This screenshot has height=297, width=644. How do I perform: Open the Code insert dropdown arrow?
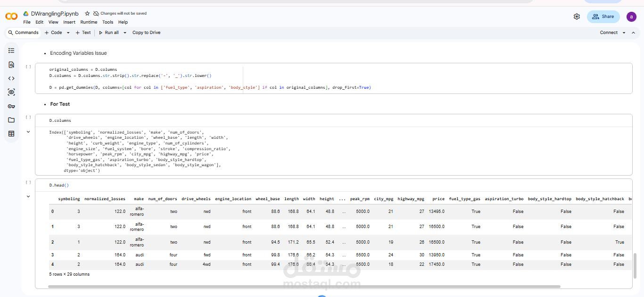[68, 33]
